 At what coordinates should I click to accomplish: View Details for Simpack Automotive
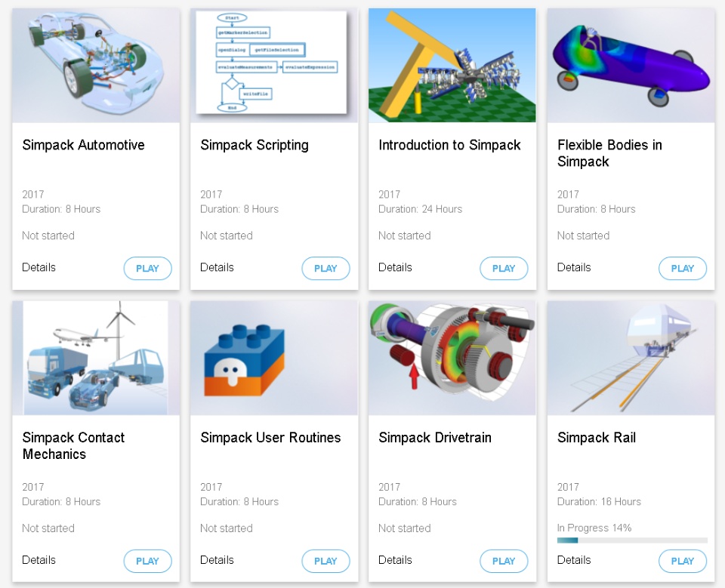(39, 267)
